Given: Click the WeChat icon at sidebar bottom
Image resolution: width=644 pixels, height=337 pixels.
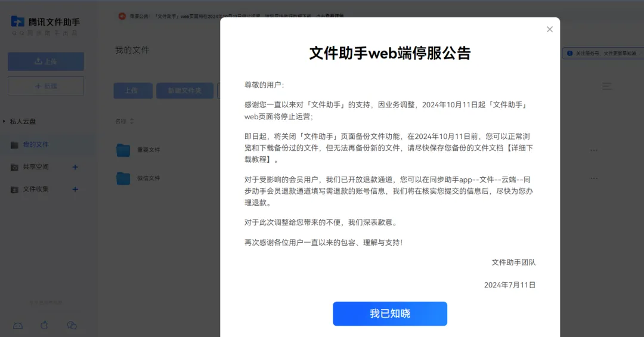Looking at the screenshot, I should tap(72, 326).
